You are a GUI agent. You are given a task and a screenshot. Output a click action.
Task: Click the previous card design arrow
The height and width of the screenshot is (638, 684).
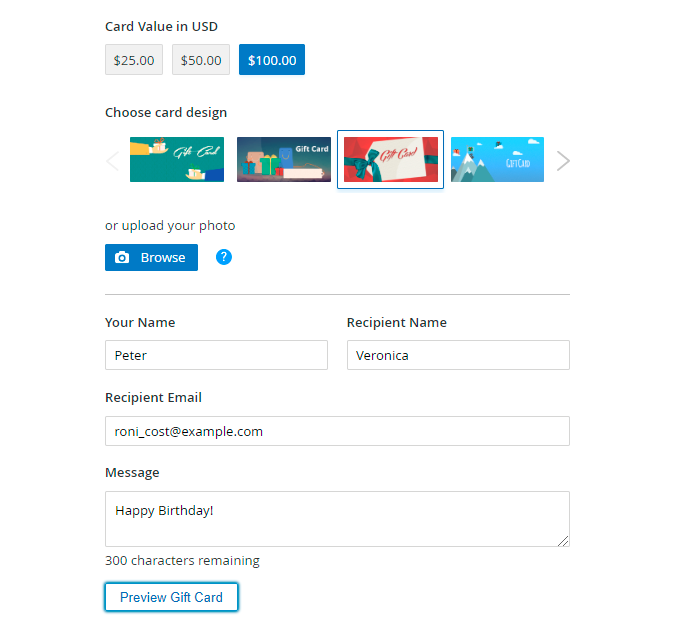pos(112,161)
